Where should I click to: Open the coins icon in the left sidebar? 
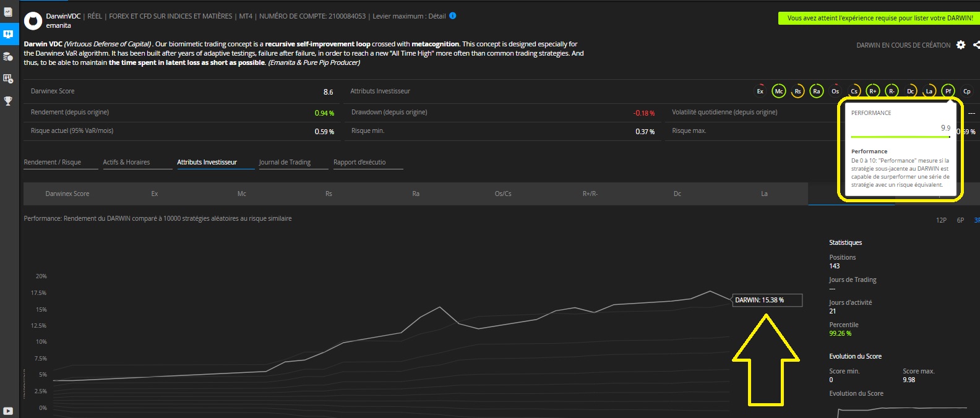coord(8,57)
